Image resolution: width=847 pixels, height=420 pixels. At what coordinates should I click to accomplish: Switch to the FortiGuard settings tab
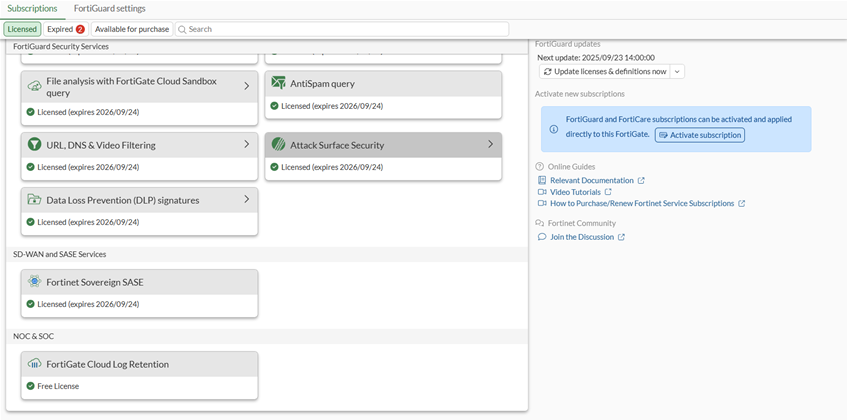point(110,8)
